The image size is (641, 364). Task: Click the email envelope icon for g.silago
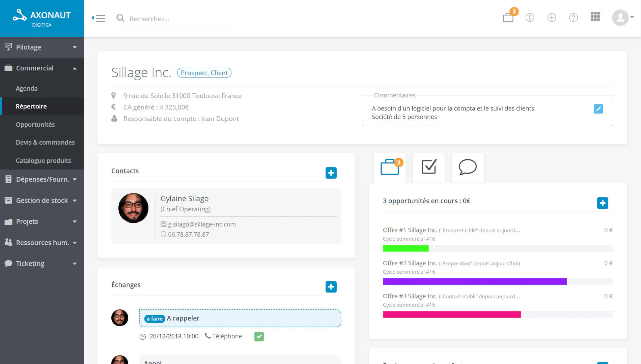click(164, 224)
